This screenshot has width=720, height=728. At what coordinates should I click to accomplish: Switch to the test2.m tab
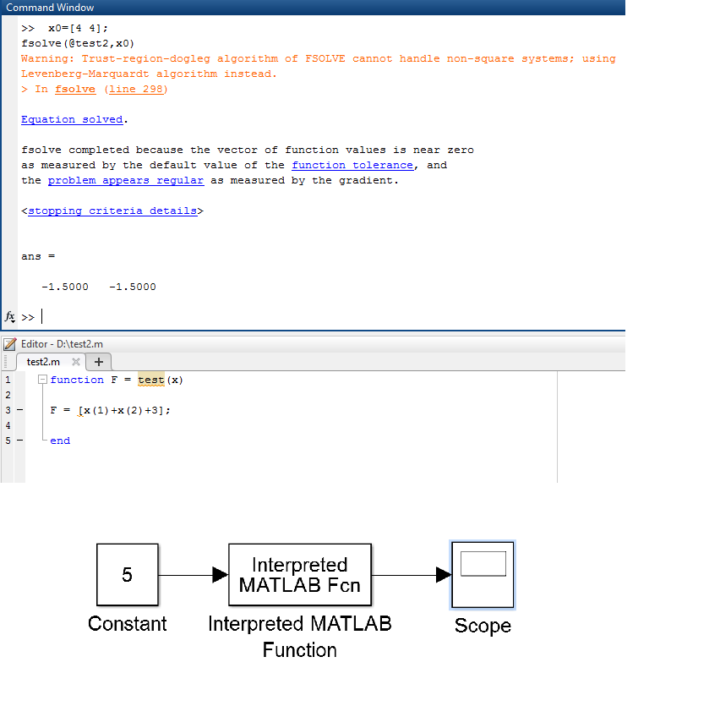(43, 362)
